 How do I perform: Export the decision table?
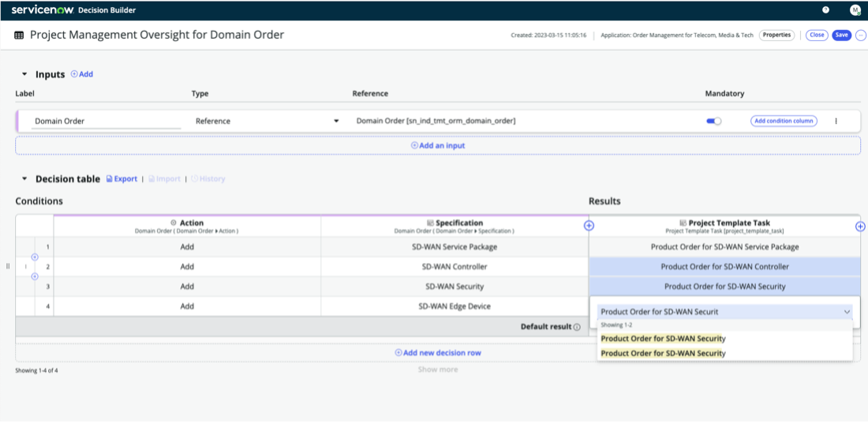[122, 179]
